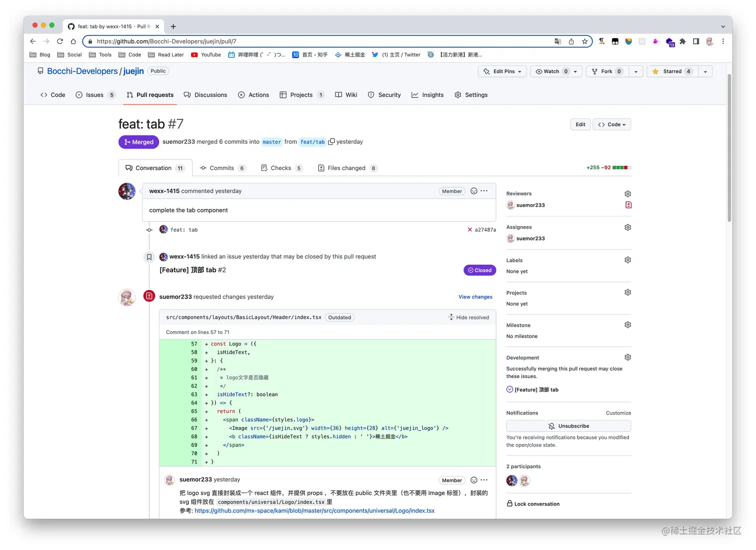
Task: Open the dropdown arrow next to Starred
Action: [x=705, y=71]
